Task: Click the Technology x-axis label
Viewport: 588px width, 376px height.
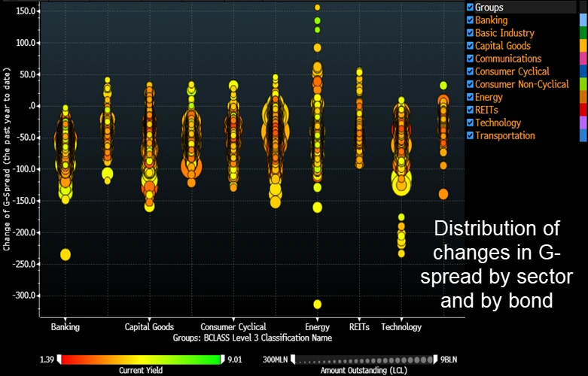Action: coord(401,327)
